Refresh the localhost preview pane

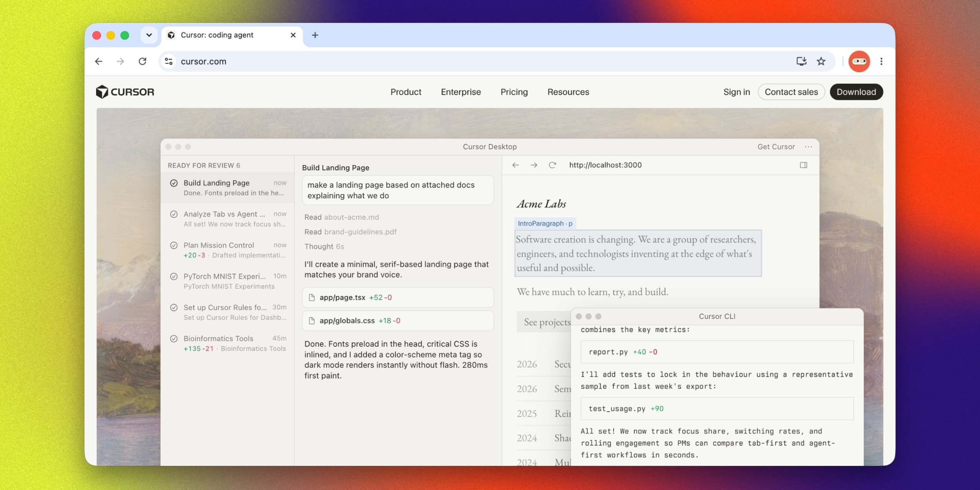(x=552, y=165)
